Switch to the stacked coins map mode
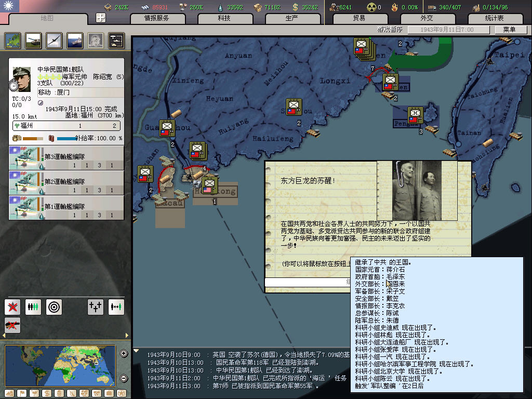 [x=59, y=393]
